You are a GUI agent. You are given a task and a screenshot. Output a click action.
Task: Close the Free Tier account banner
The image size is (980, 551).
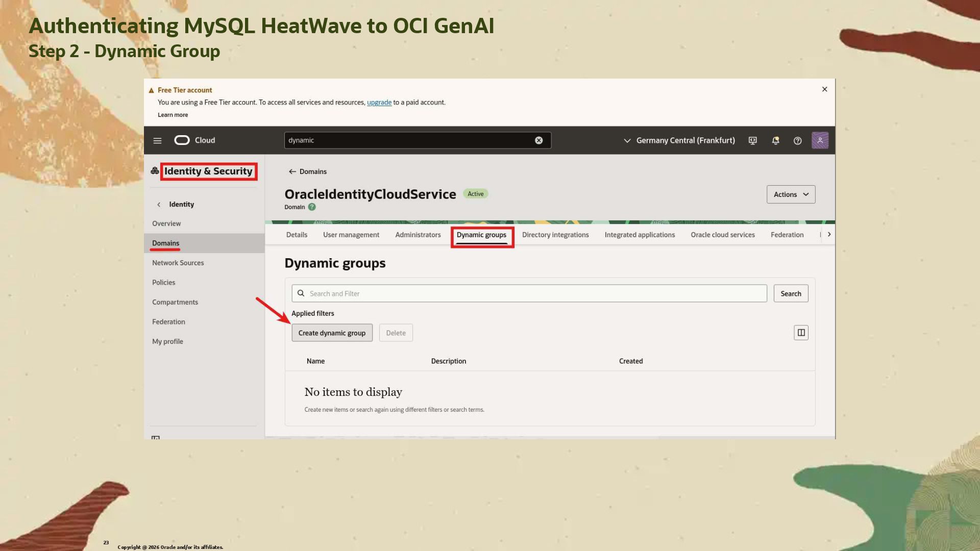click(824, 89)
